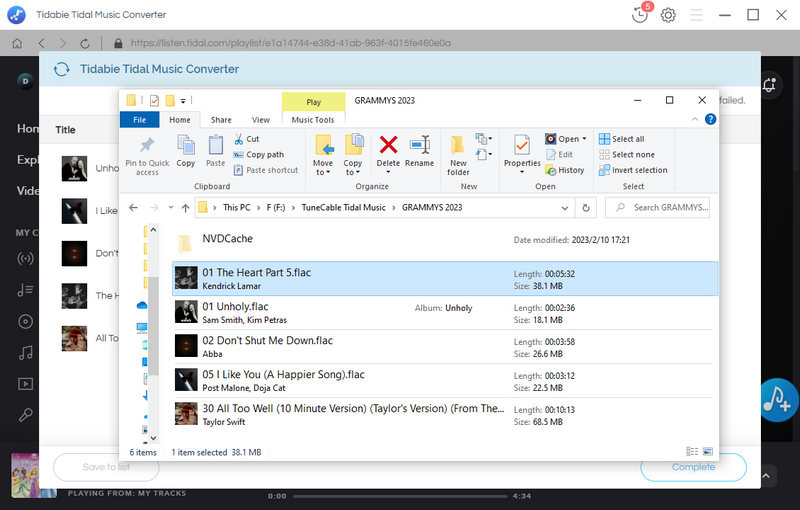Click the Tidal notification bell icon
This screenshot has height=510, width=800.
tap(769, 85)
